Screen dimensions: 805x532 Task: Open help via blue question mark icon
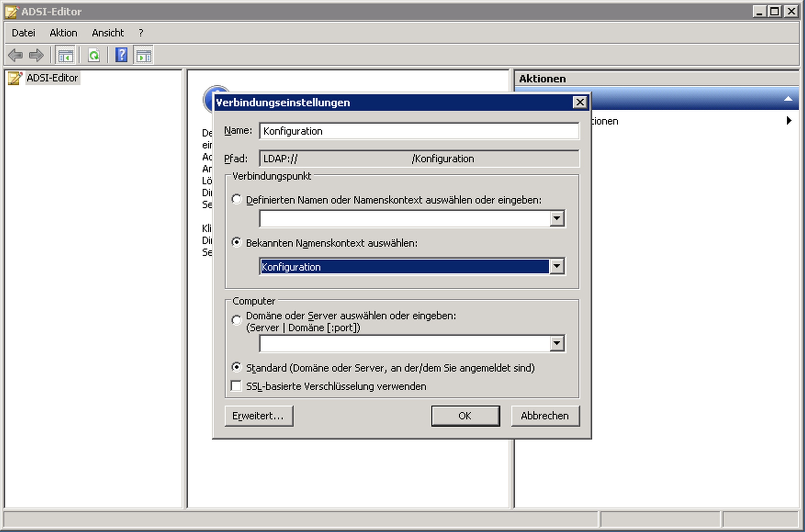pyautogui.click(x=121, y=55)
